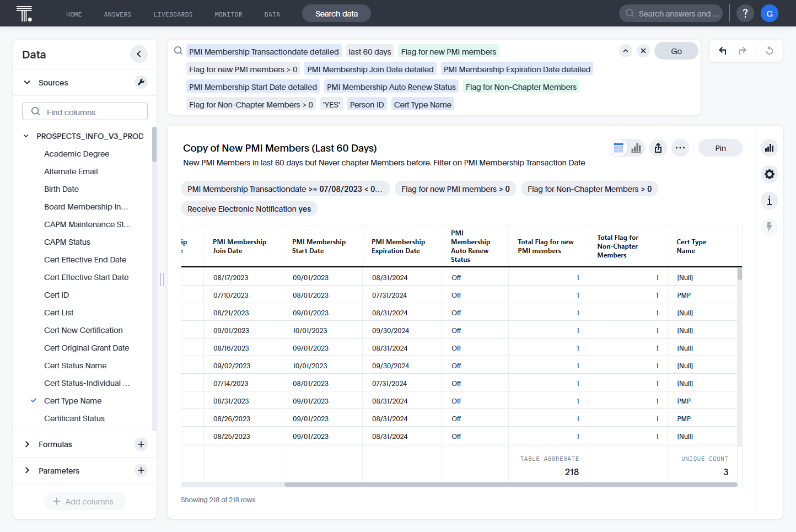Viewport: 796px width, 532px height.
Task: Open the user profile avatar G
Action: pos(770,13)
